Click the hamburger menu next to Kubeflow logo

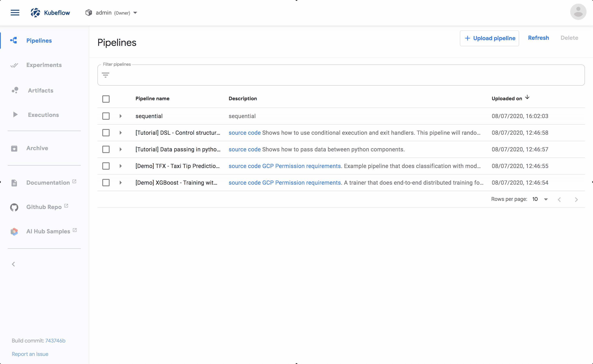click(15, 13)
